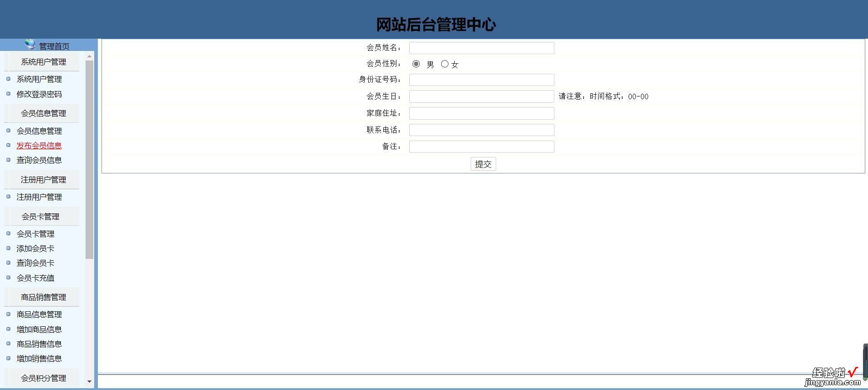Open 修改登录密码 link
This screenshot has height=390, width=868.
pyautogui.click(x=39, y=94)
